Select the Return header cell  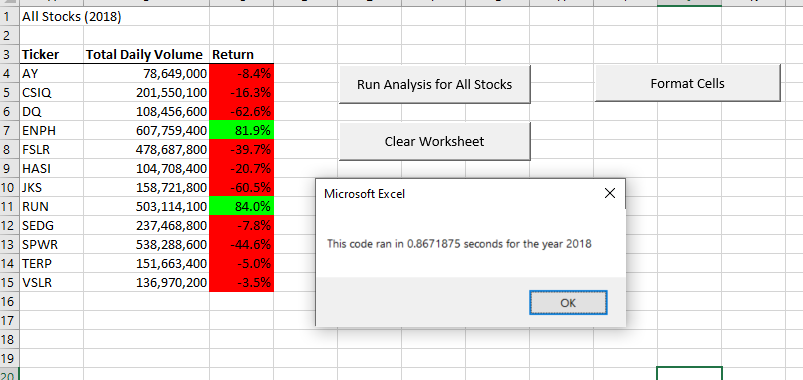tap(241, 55)
